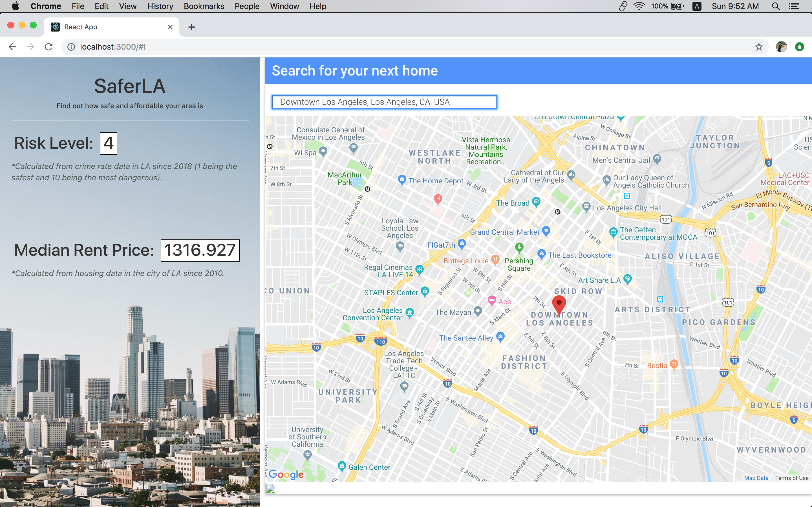The height and width of the screenshot is (507, 812).
Task: Click The Santee Alley shopping marker
Action: (x=500, y=337)
